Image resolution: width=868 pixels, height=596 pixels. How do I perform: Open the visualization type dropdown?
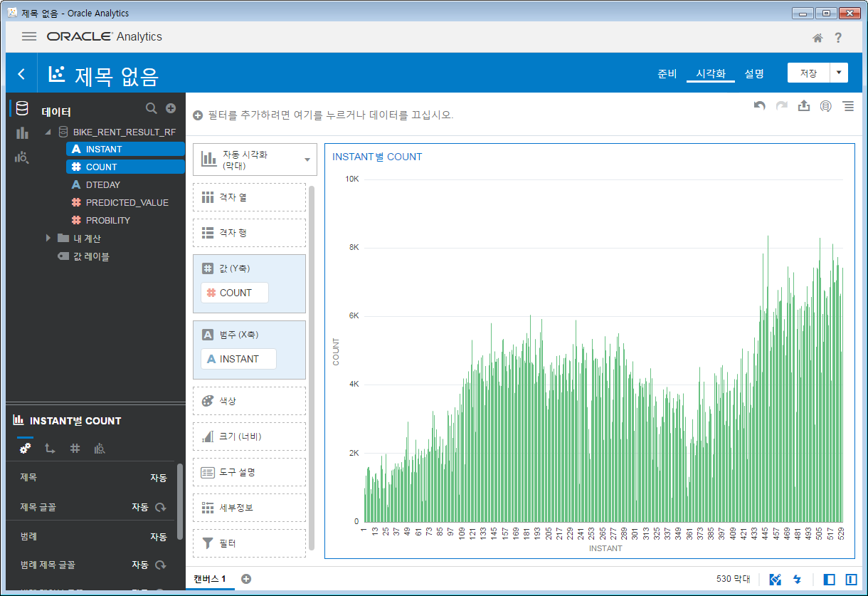click(x=255, y=160)
